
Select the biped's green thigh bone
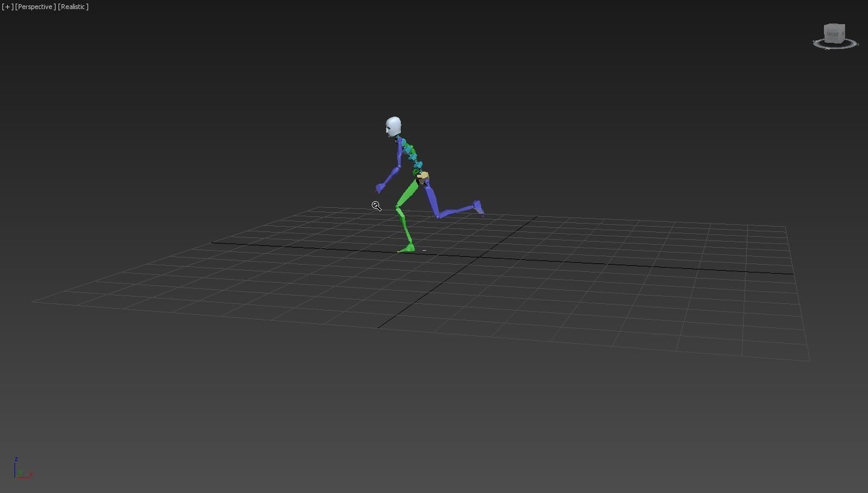(409, 193)
